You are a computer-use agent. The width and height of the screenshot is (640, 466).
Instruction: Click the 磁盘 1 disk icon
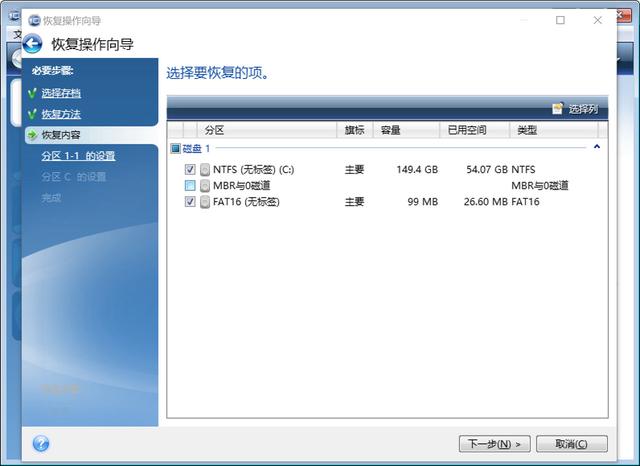pyautogui.click(x=176, y=148)
